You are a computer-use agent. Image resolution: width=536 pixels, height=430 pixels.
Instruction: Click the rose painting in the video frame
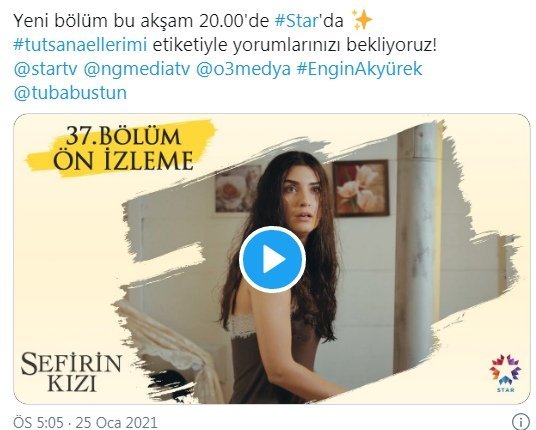(237, 190)
